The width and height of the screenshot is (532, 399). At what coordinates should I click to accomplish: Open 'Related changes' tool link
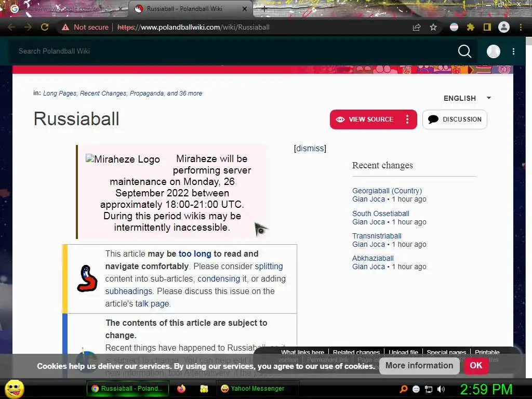pyautogui.click(x=356, y=352)
